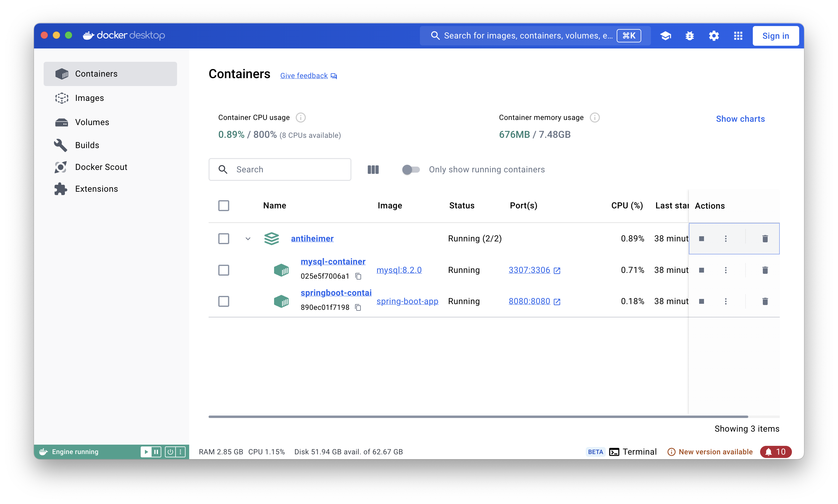The height and width of the screenshot is (504, 838).
Task: Enable Only show running containers
Action: pos(411,170)
